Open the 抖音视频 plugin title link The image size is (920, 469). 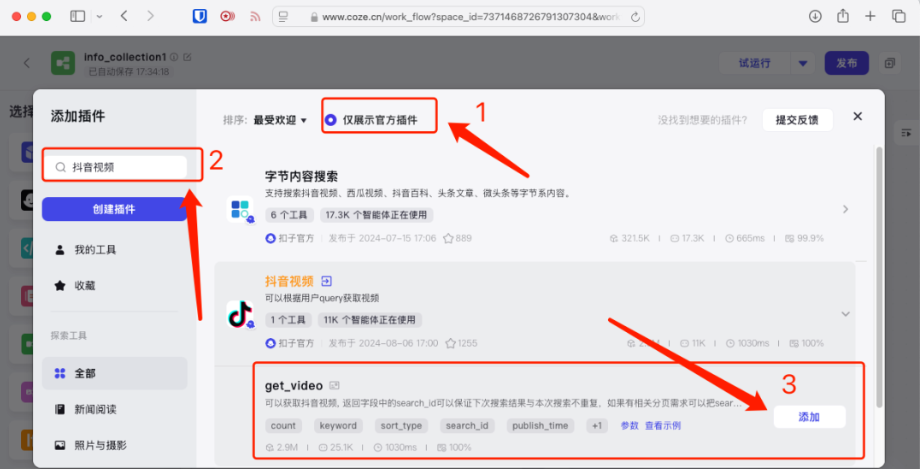click(289, 281)
